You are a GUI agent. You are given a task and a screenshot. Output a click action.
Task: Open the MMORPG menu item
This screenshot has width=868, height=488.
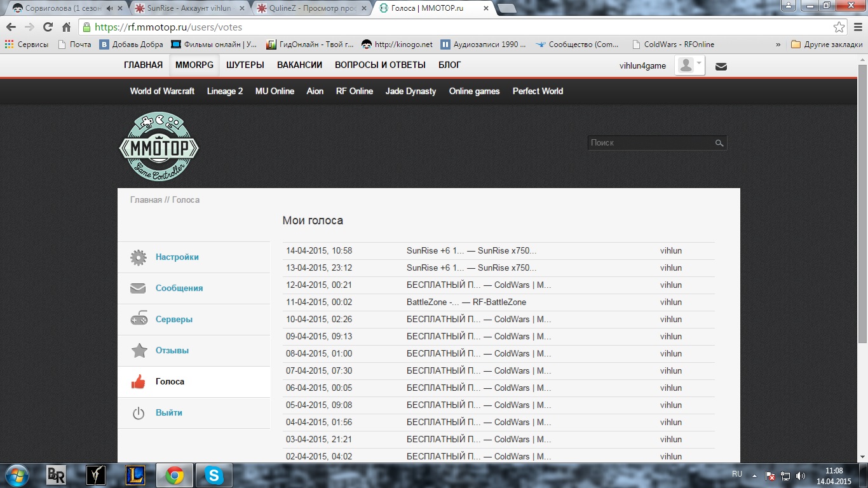pyautogui.click(x=194, y=65)
